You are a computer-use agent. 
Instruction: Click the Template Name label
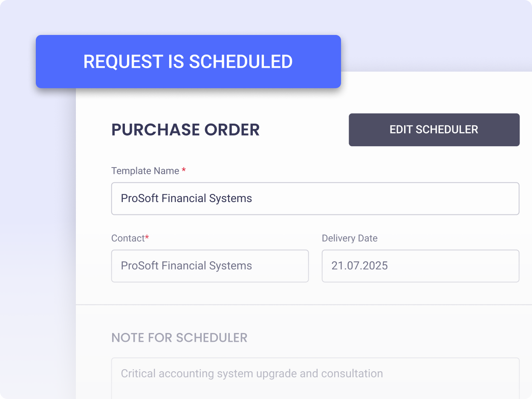click(x=145, y=171)
